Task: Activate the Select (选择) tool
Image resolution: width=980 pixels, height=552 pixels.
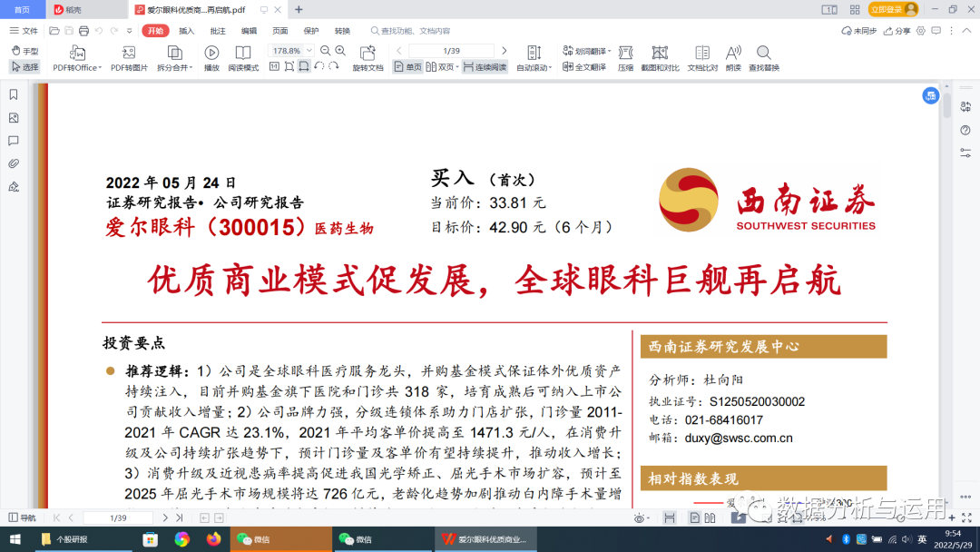Action: point(25,67)
